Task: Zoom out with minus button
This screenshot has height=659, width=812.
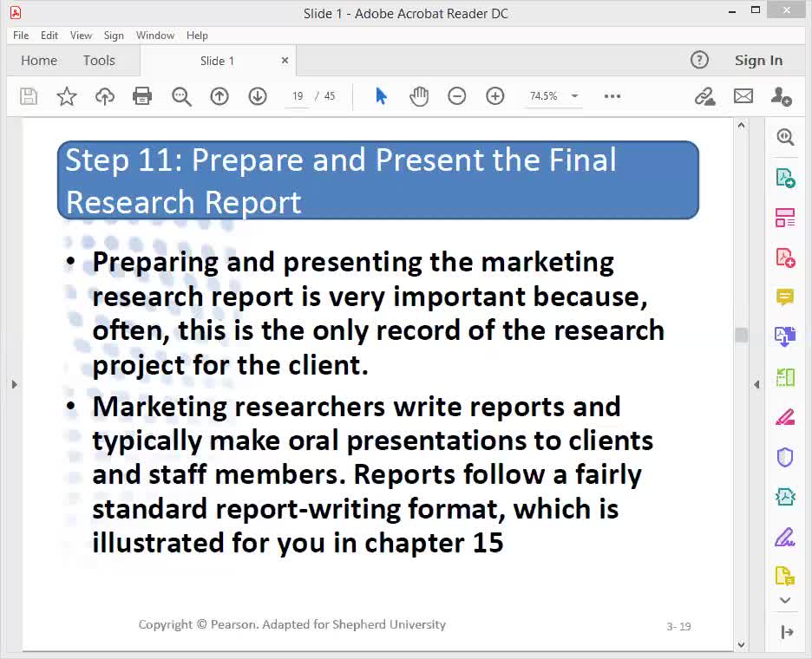Action: (456, 96)
